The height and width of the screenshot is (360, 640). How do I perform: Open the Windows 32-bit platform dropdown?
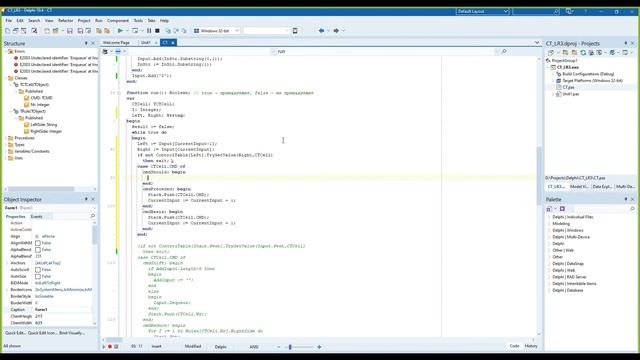coord(237,31)
